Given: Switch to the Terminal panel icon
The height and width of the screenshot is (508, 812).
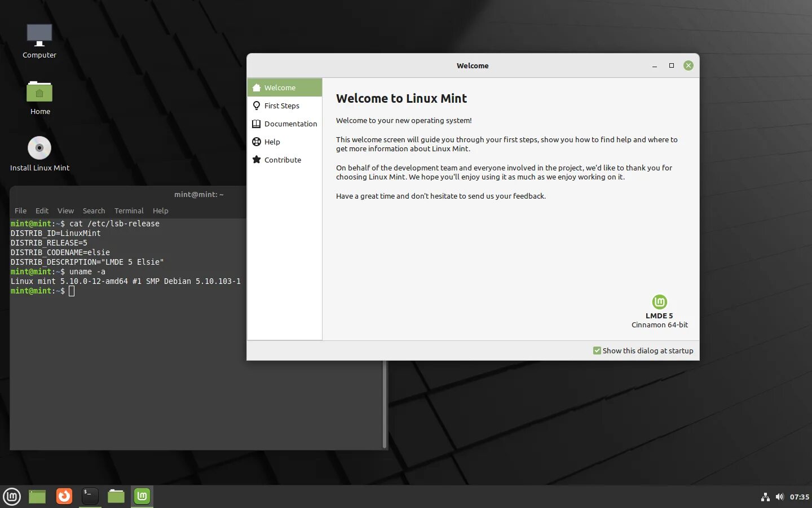Looking at the screenshot, I should click(x=90, y=496).
